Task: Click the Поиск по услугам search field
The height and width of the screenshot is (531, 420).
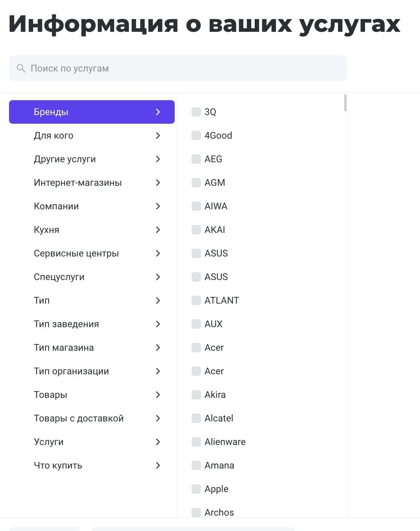Action: point(178,68)
